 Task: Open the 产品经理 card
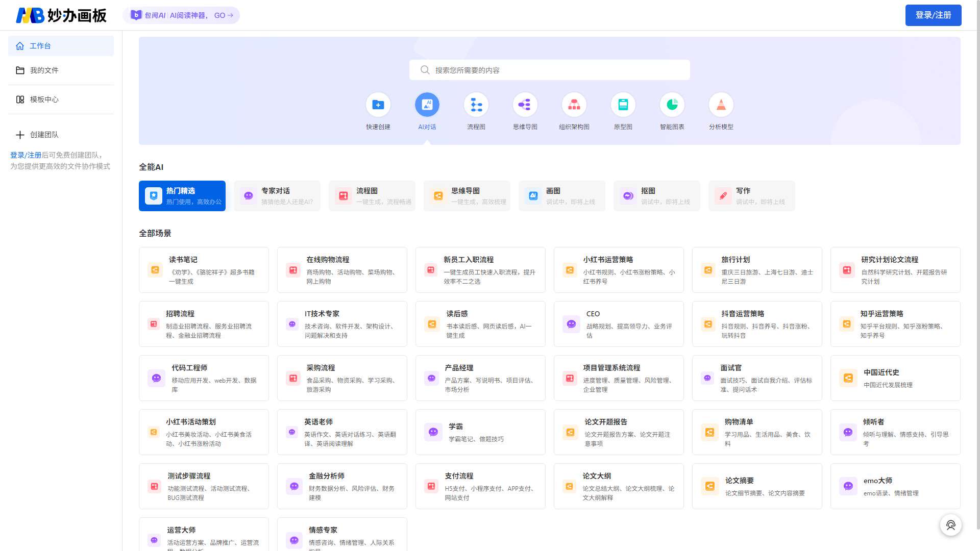pos(480,378)
